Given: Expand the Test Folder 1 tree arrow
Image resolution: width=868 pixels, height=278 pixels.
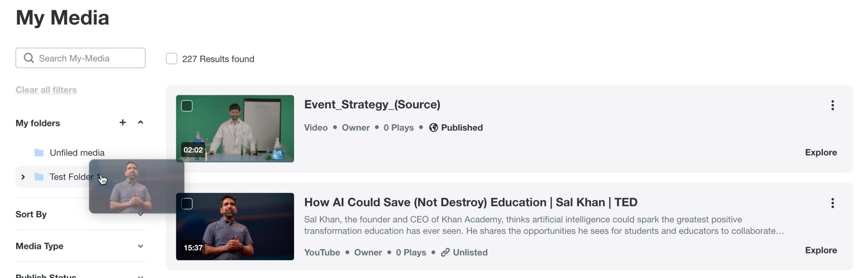Looking at the screenshot, I should tap(23, 177).
